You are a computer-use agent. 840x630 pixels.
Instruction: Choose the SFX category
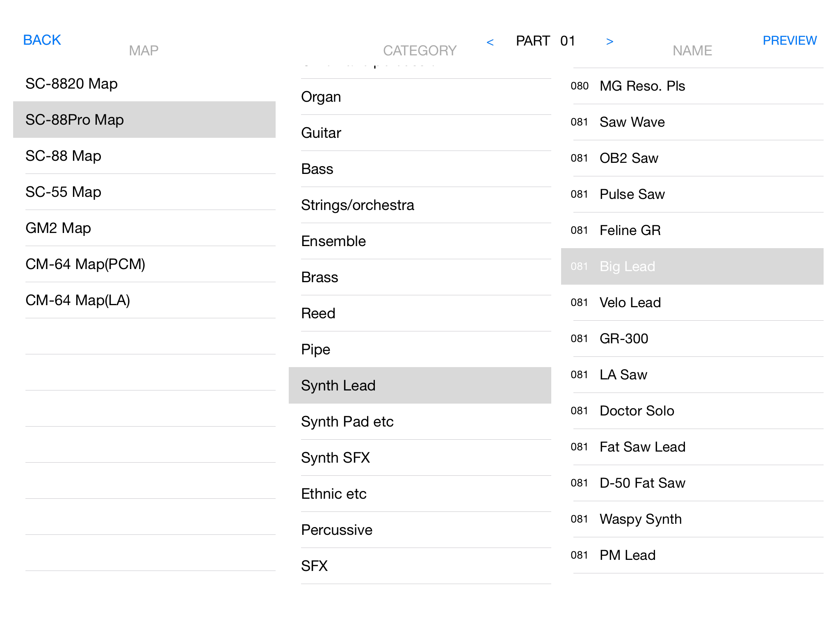(420, 566)
